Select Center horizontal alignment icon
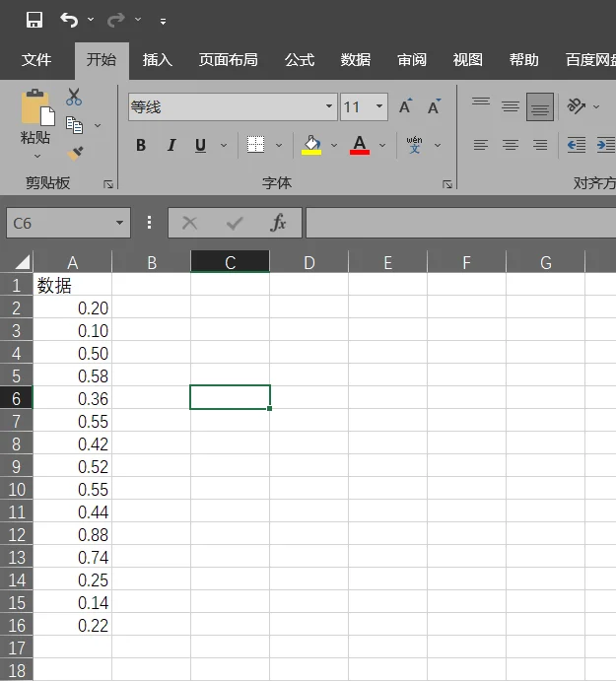The image size is (616, 681). pos(511,145)
